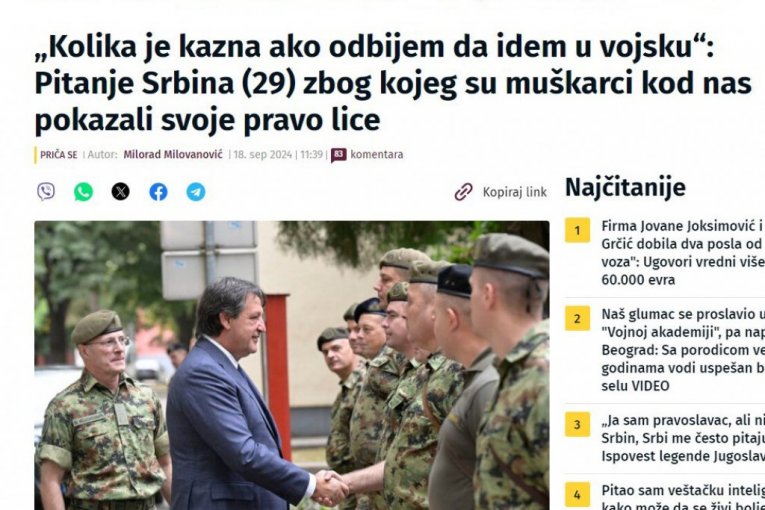Open the PRIČA SE category
This screenshot has height=510, width=765.
[59, 155]
